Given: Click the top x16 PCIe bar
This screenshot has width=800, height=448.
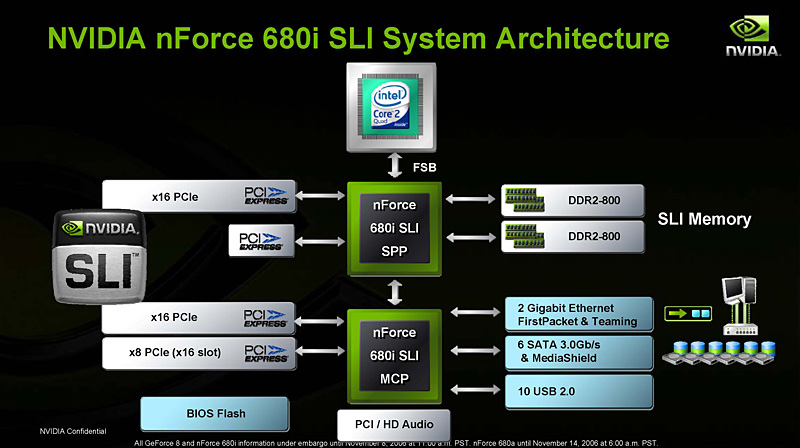Looking at the screenshot, I should (x=199, y=196).
